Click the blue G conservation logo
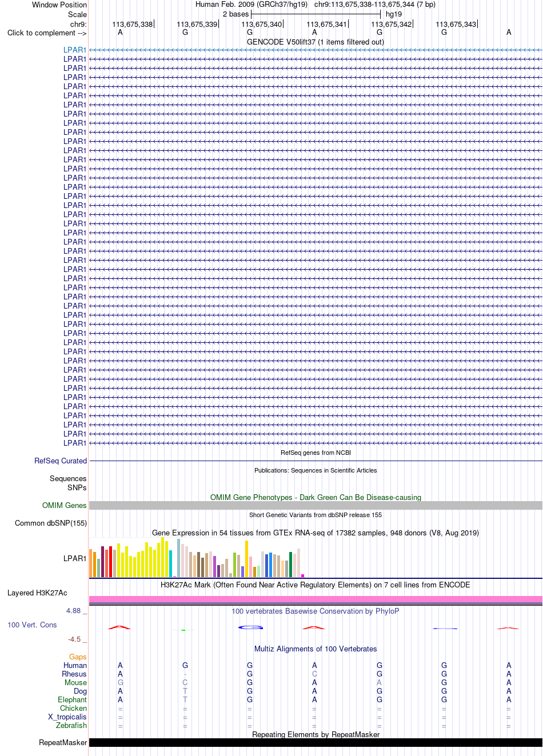This screenshot has width=543, height=756. 250,627
